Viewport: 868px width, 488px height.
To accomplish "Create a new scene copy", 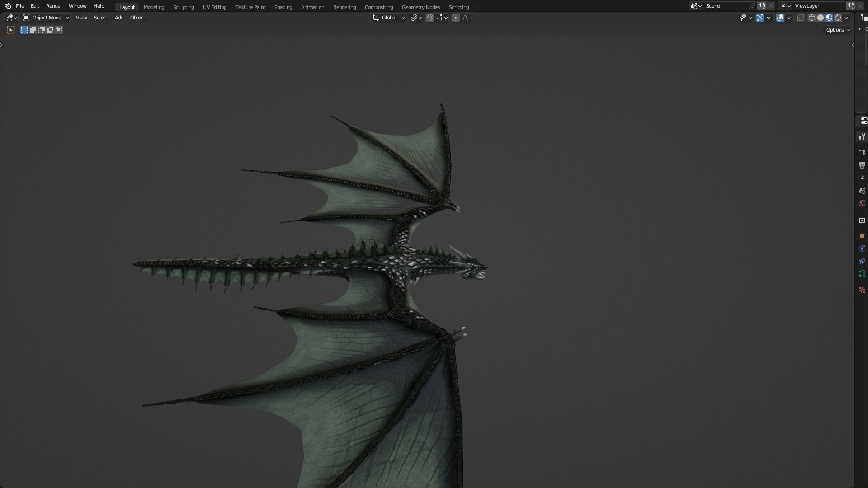I will click(x=762, y=6).
